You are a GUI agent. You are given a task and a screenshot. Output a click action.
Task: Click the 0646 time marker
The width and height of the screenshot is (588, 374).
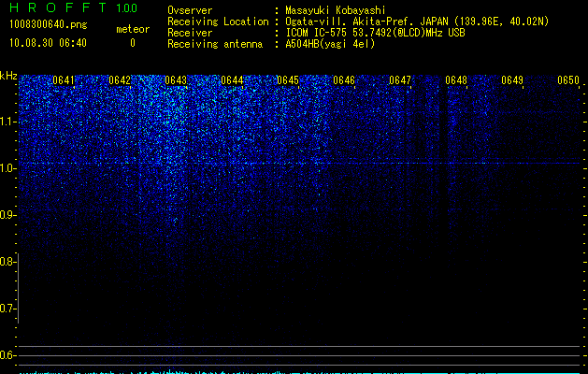click(x=344, y=80)
